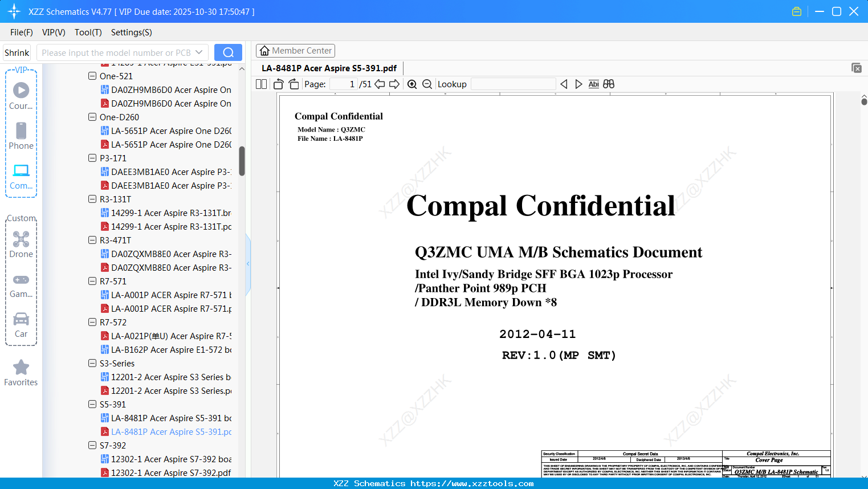Viewport: 868px width, 489px height.
Task: Open the Member Center
Action: (x=295, y=51)
